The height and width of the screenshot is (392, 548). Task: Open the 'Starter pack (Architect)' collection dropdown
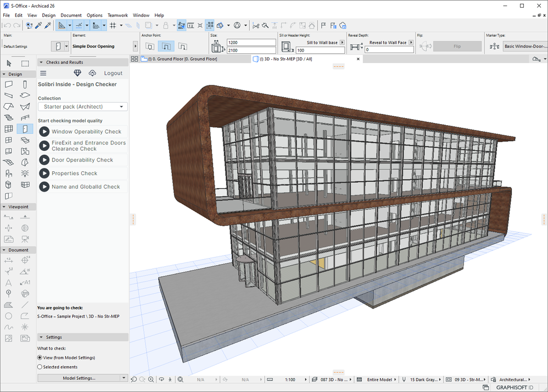[x=82, y=106]
